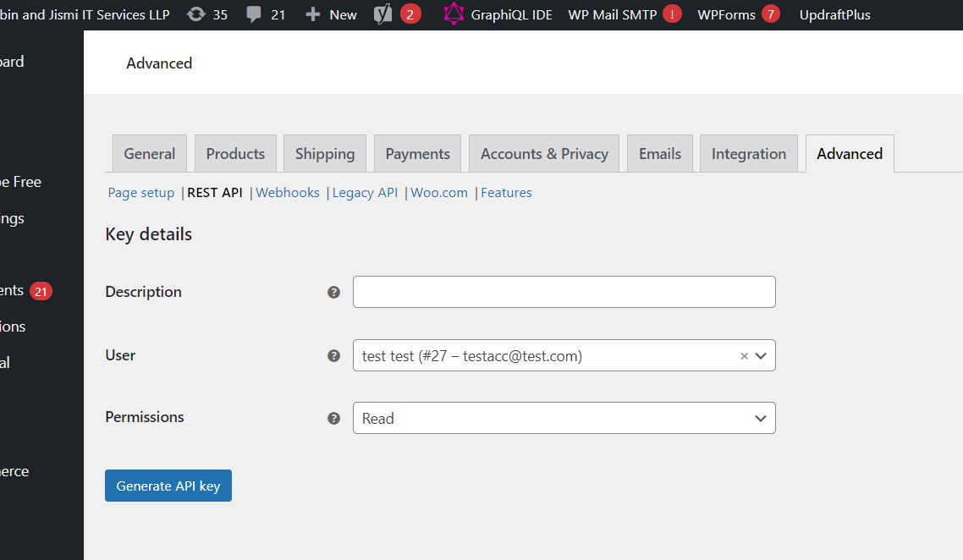This screenshot has width=963, height=560.
Task: Open the Yoast SEO icon in admin bar
Action: point(383,14)
